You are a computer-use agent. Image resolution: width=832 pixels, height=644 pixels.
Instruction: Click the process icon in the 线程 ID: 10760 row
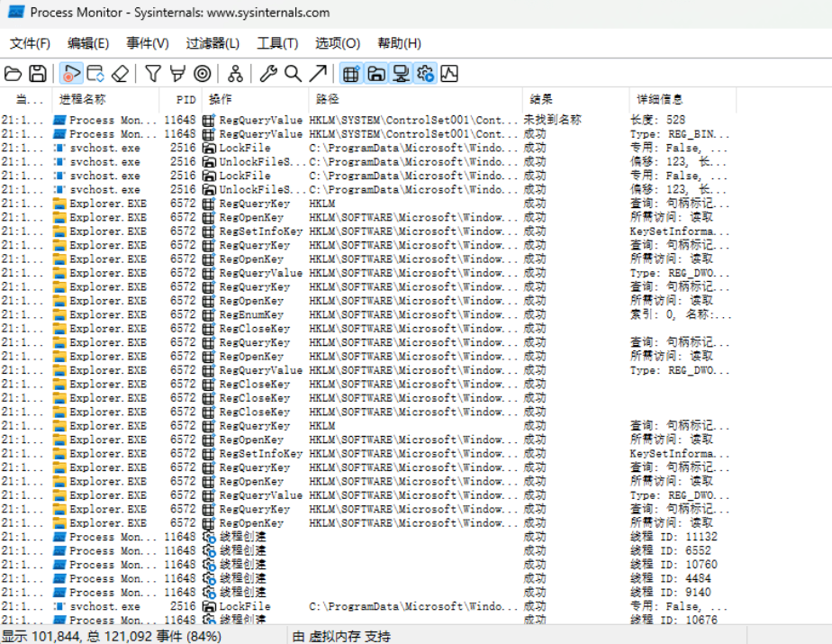[x=60, y=565]
